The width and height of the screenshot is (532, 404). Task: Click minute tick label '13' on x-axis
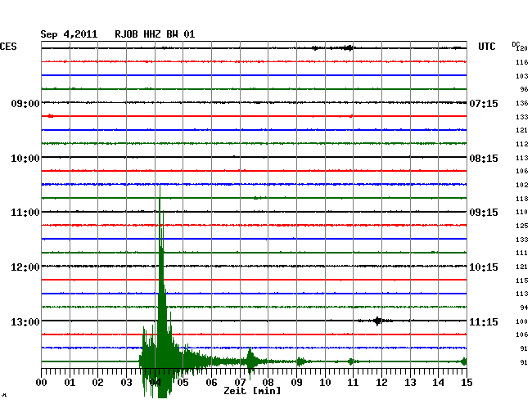[410, 383]
